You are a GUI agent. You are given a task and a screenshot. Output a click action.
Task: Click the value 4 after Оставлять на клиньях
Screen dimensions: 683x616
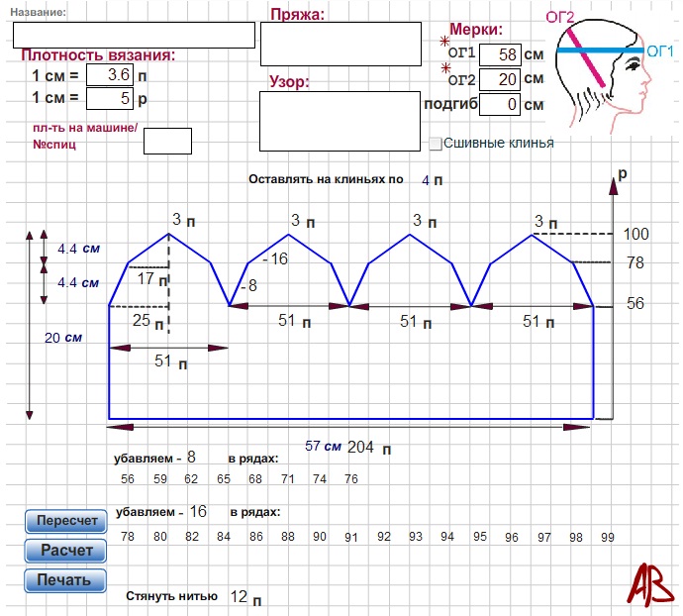[426, 180]
